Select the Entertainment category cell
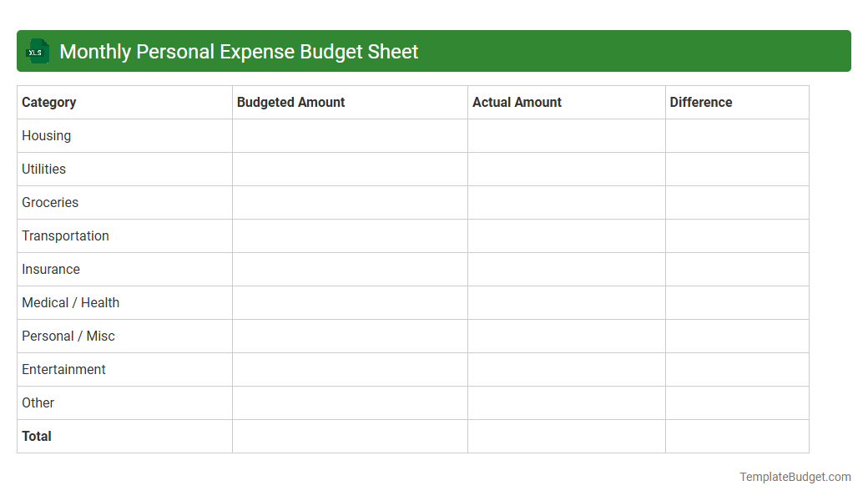The width and height of the screenshot is (868, 501). pyautogui.click(x=63, y=369)
